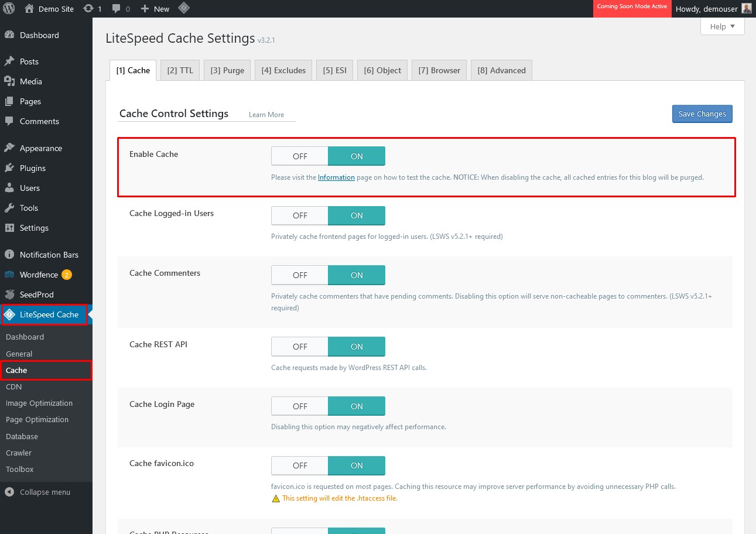Open the Learn More link

tap(266, 115)
